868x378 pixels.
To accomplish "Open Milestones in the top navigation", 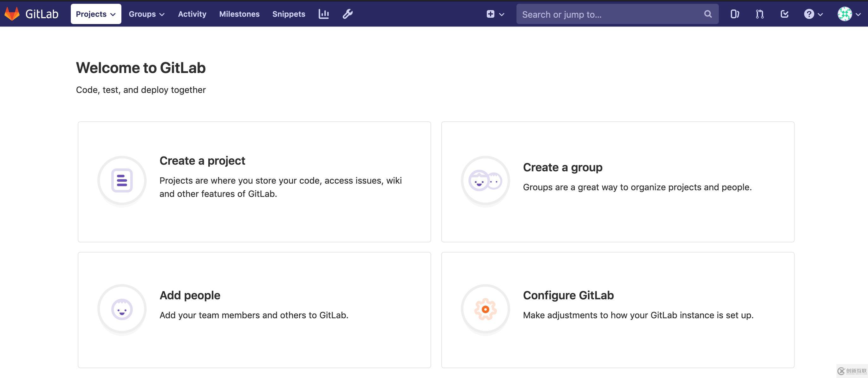I will (x=239, y=14).
